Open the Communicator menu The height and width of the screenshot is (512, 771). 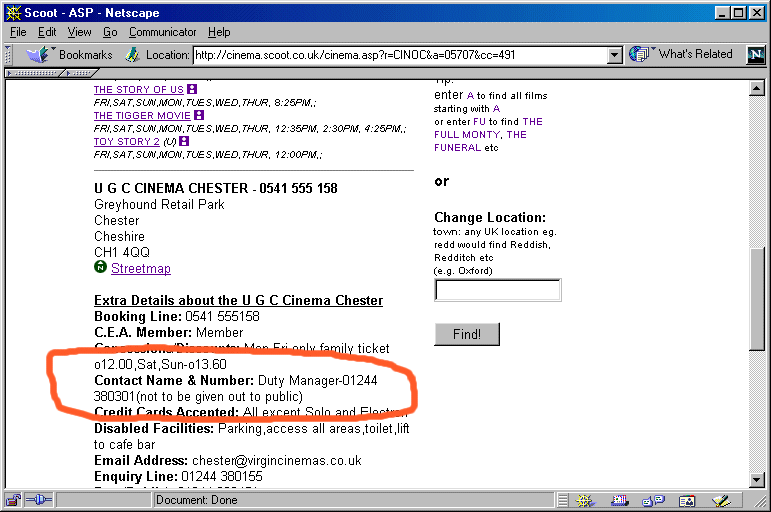pos(162,32)
